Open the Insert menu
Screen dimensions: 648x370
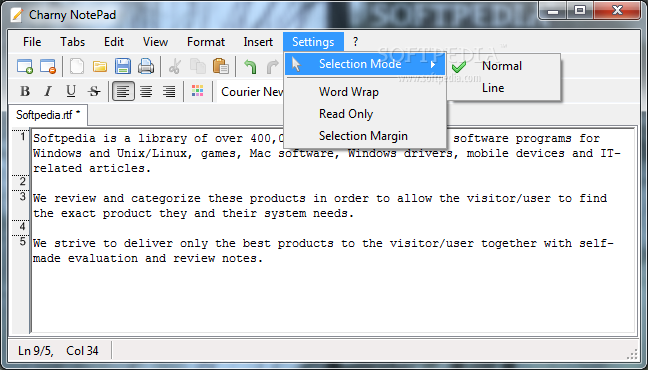coord(258,42)
